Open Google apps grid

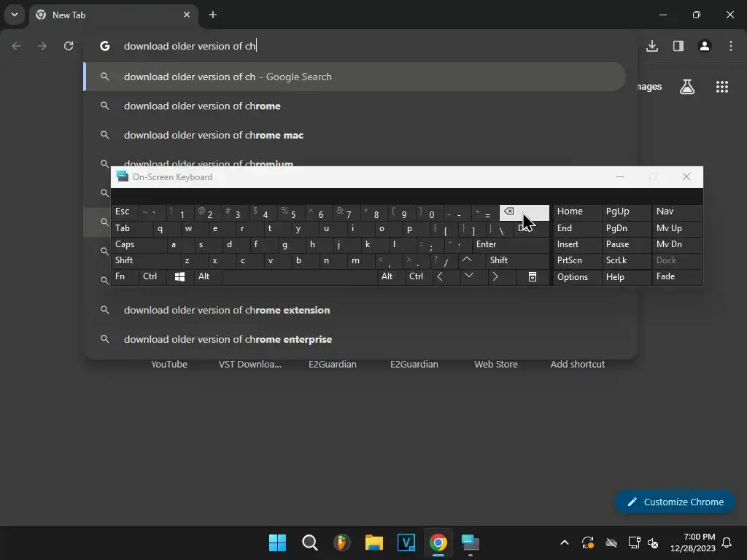tap(722, 87)
